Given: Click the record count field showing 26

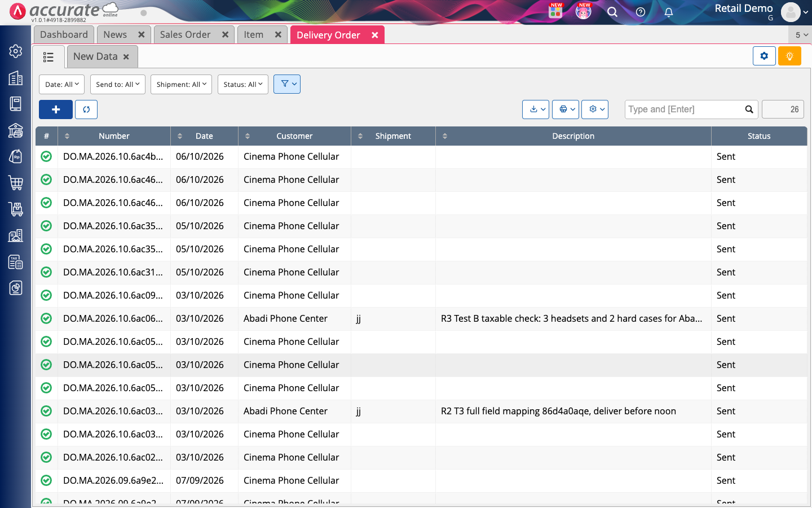Looking at the screenshot, I should [783, 110].
